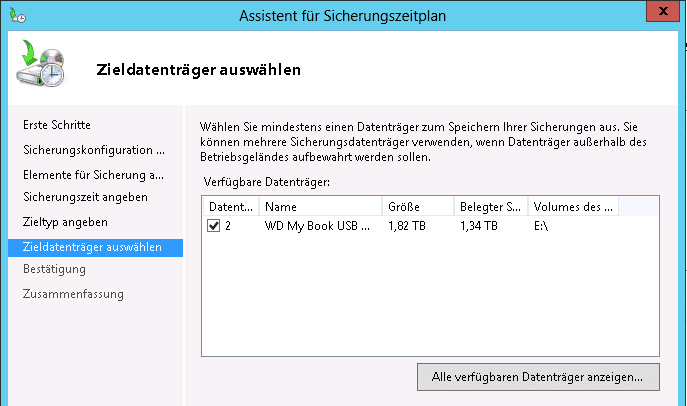Click the backup wizard header icon

point(41,63)
